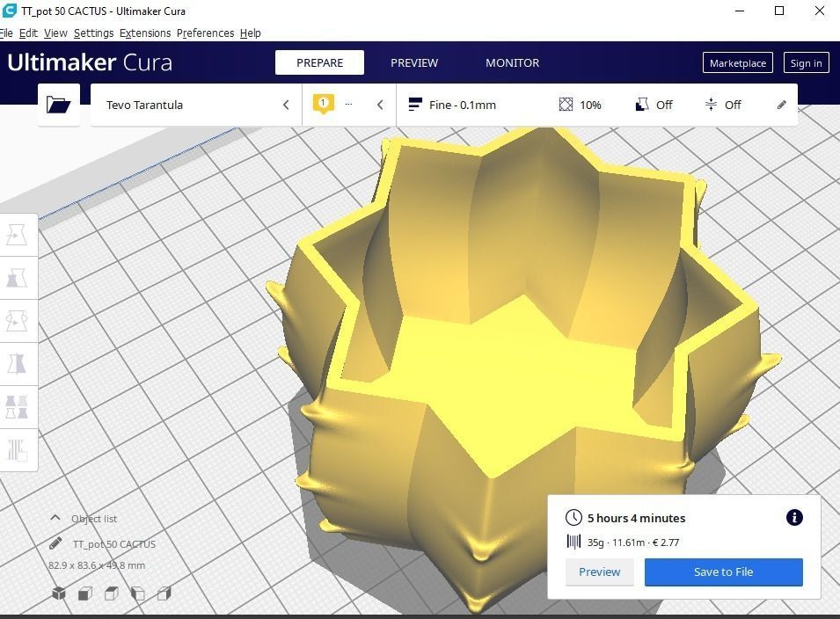Open the Marketplace

738,63
